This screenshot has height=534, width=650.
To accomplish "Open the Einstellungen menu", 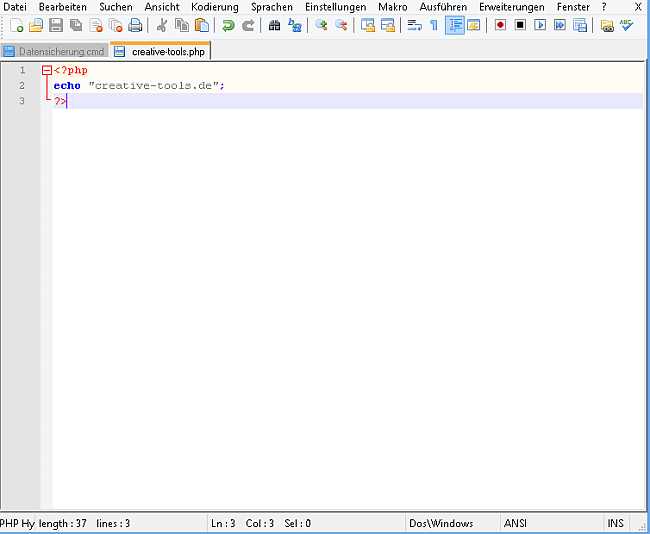I will pyautogui.click(x=335, y=7).
